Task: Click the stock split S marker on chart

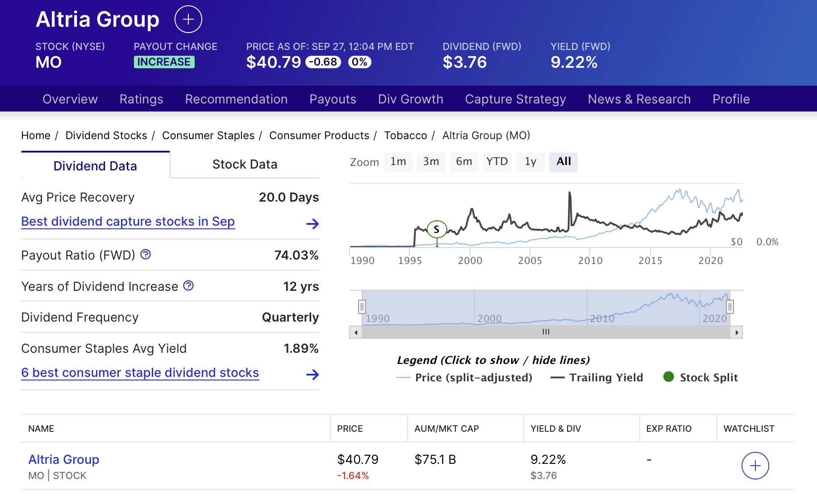Action: coord(437,230)
